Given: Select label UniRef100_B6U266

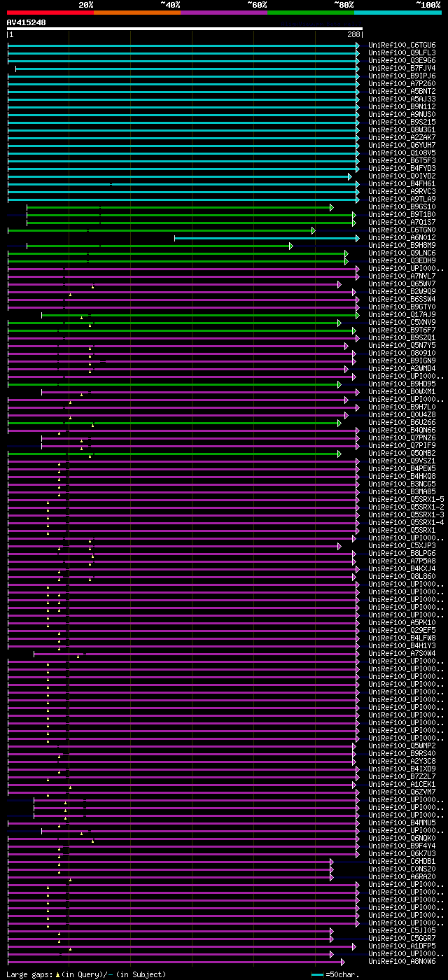Looking at the screenshot, I should click(402, 422).
